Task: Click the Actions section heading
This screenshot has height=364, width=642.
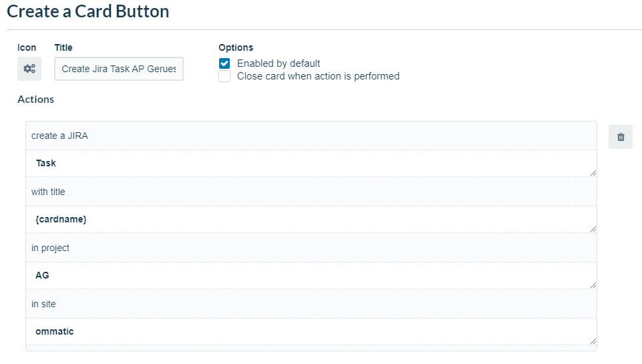Action: point(35,100)
